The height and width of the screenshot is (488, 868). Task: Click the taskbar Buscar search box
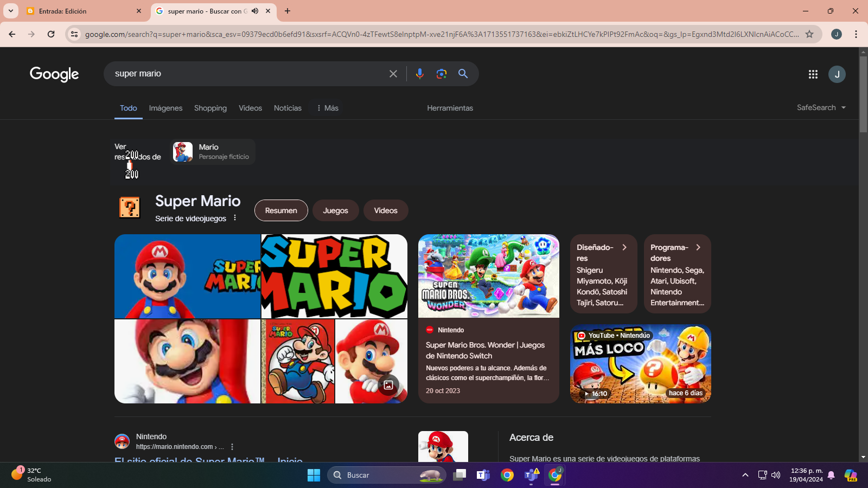(x=387, y=475)
